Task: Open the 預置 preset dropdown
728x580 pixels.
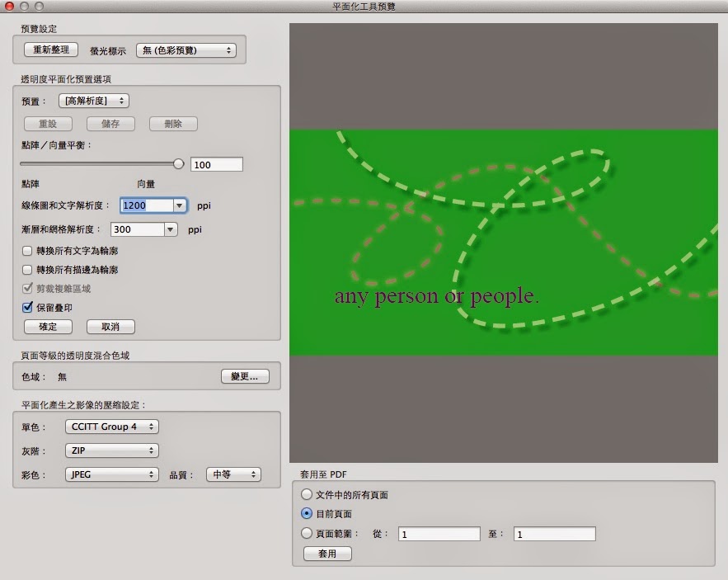Action: click(x=94, y=101)
